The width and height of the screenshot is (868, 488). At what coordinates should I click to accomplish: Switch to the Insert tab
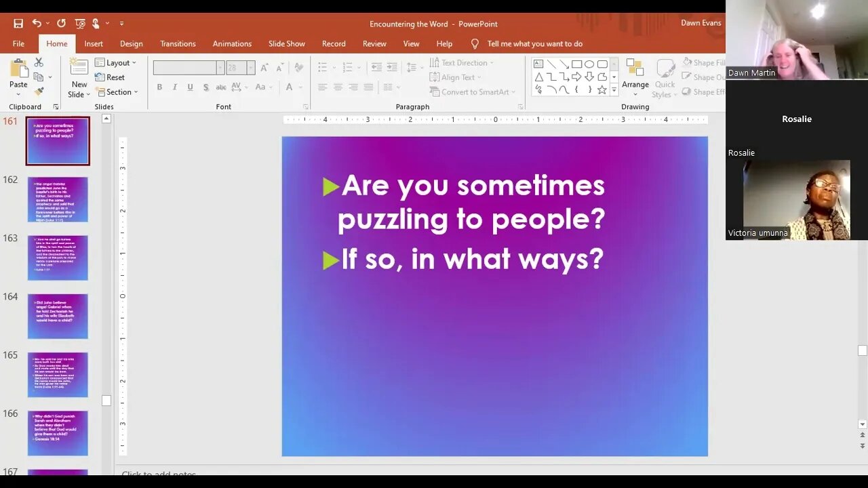(94, 43)
